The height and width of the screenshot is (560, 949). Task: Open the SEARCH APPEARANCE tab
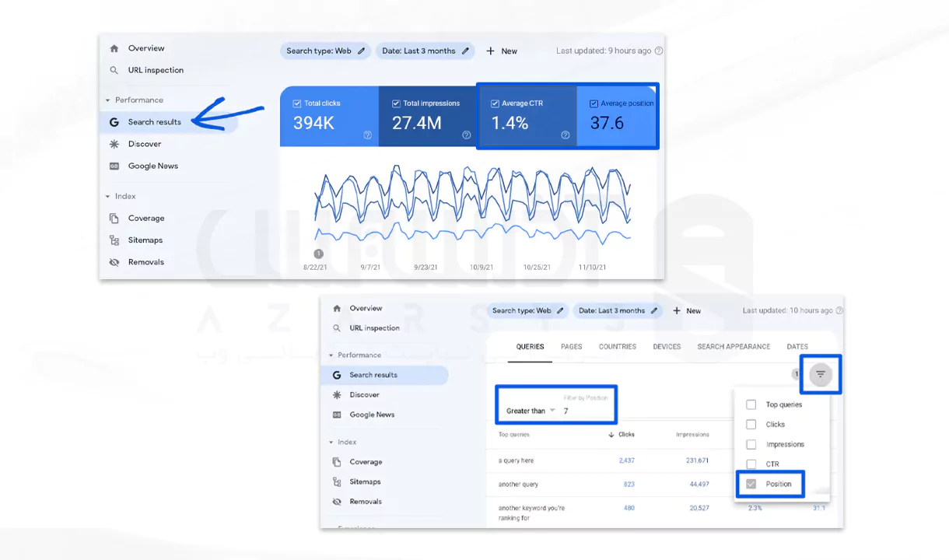pos(733,347)
